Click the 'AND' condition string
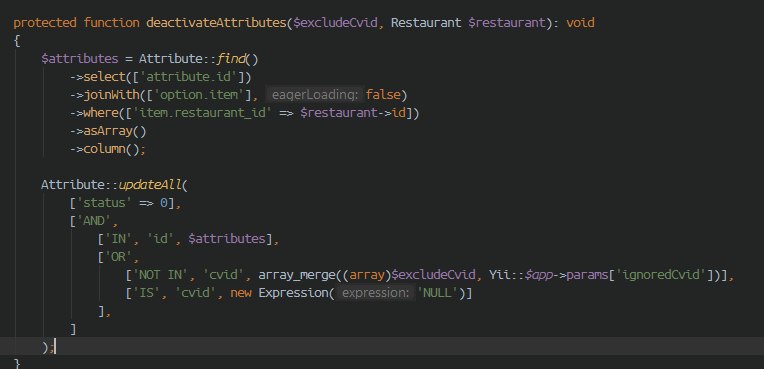The image size is (764, 369). (94, 221)
